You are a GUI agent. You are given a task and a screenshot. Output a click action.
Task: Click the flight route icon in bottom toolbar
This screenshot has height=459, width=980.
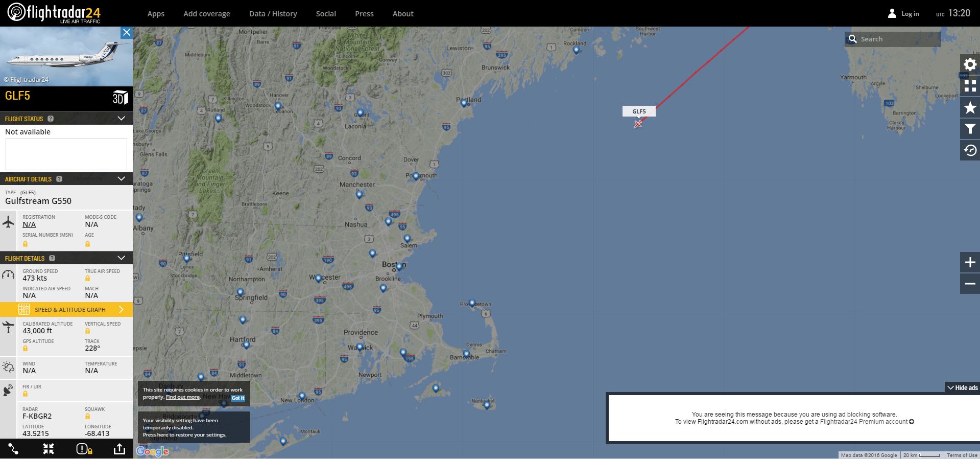[x=13, y=449]
